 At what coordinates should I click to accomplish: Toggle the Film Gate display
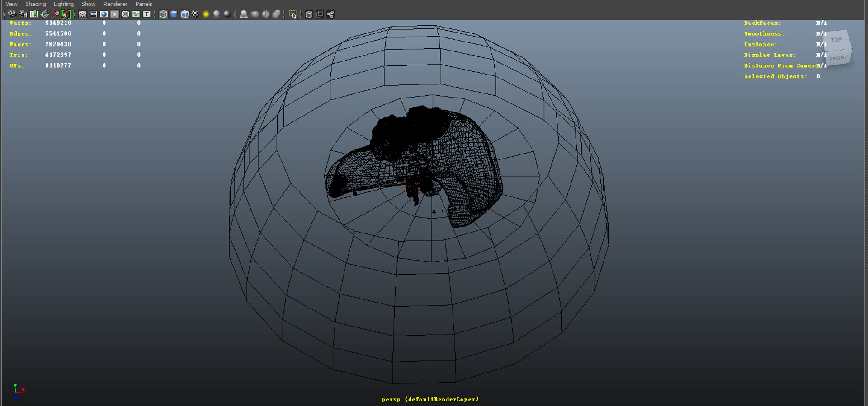(x=93, y=14)
